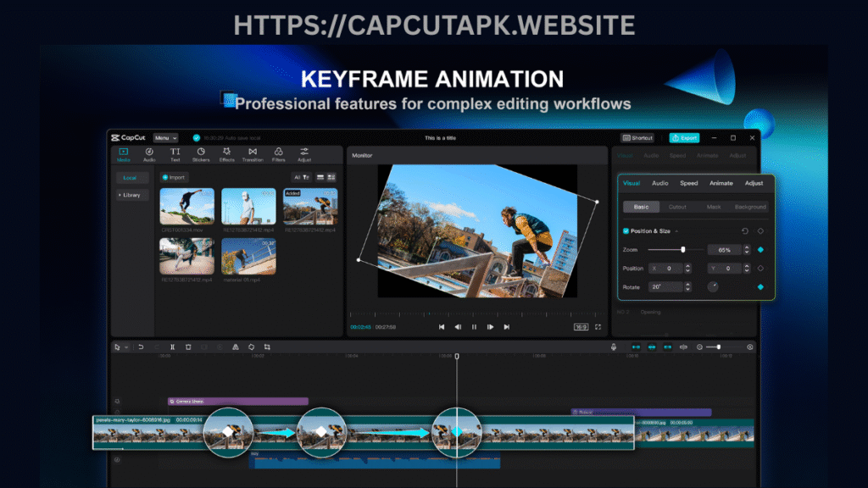Image resolution: width=868 pixels, height=488 pixels.
Task: Click the undo arrow in timeline toolbar
Action: tap(141, 347)
